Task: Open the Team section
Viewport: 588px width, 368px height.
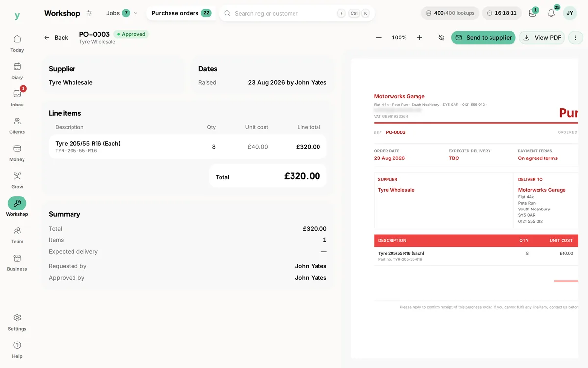Action: [17, 235]
